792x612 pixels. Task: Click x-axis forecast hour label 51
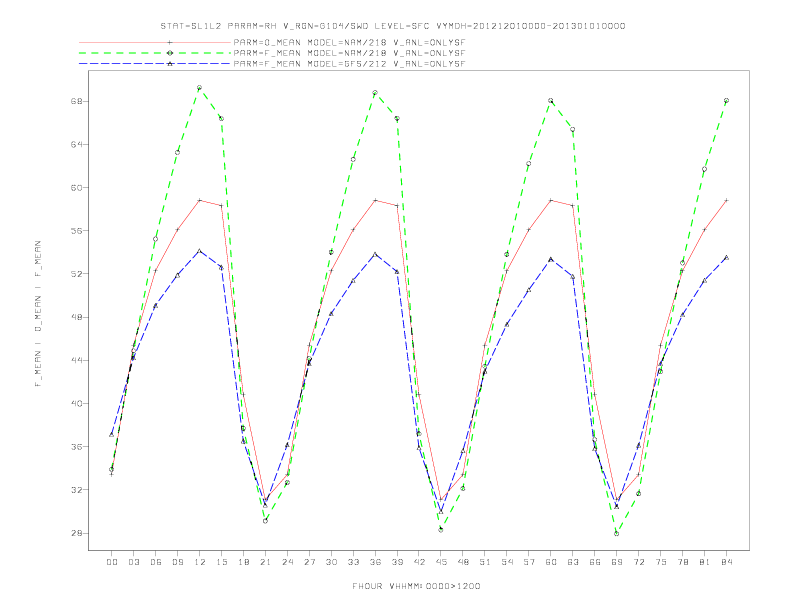point(485,562)
